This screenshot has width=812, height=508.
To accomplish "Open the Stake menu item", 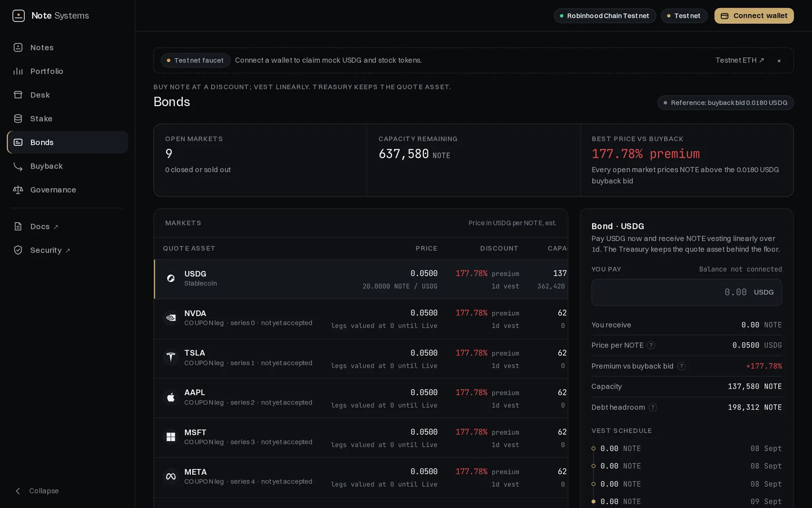I will pyautogui.click(x=67, y=118).
